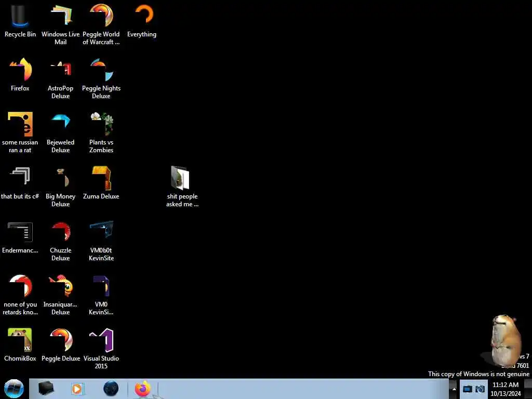
Task: Launch ChomikBox desktop shortcut
Action: (x=20, y=345)
